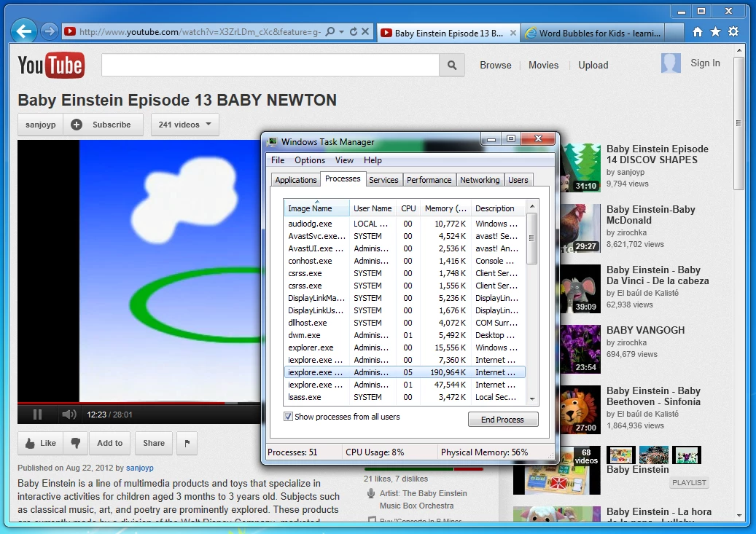The width and height of the screenshot is (756, 534).
Task: Click the YouTube logo
Action: 51,65
